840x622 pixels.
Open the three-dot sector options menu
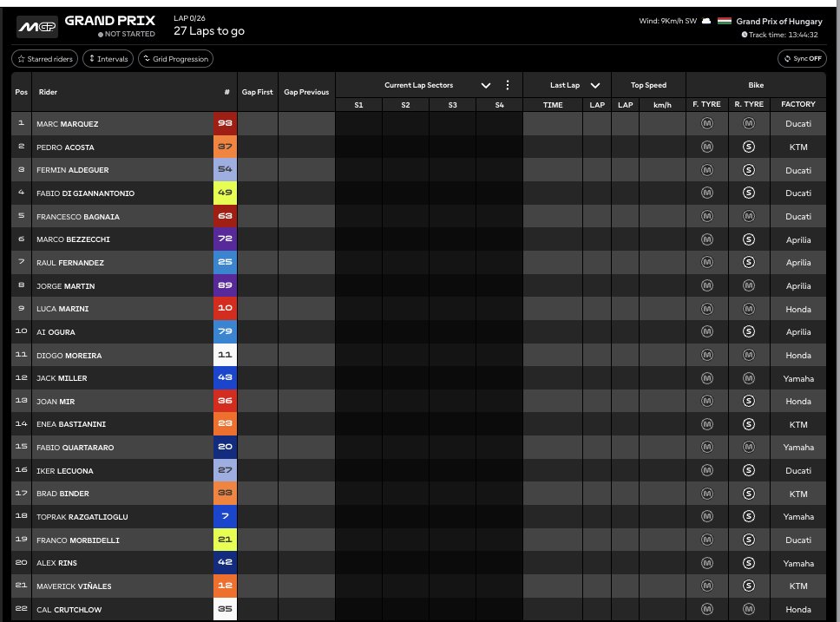pyautogui.click(x=508, y=85)
